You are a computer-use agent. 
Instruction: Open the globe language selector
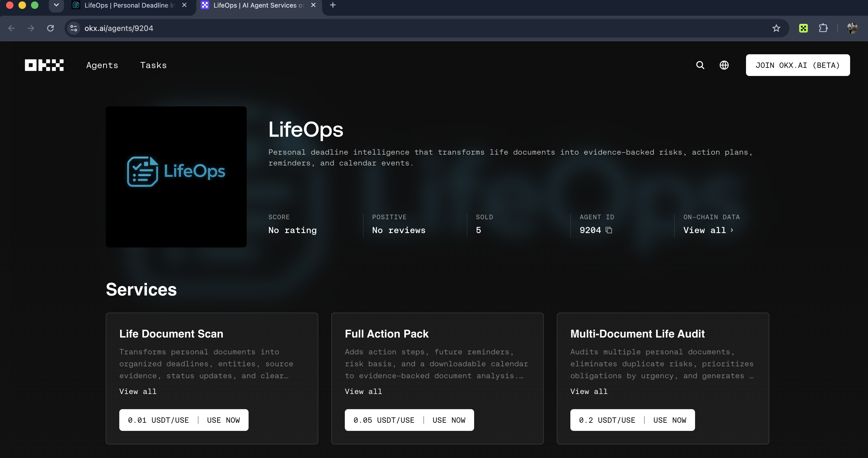[724, 65]
